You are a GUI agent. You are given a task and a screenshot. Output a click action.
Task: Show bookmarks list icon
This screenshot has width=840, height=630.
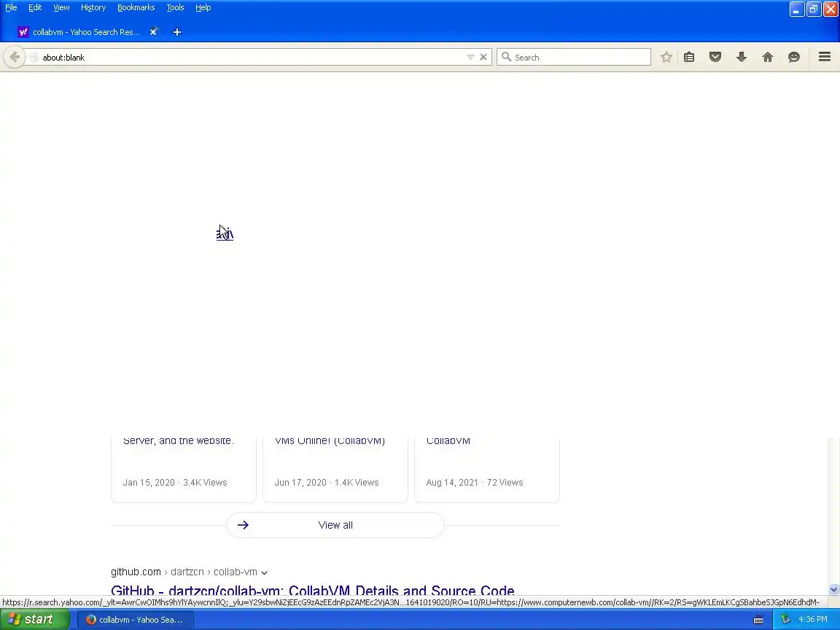coord(689,58)
